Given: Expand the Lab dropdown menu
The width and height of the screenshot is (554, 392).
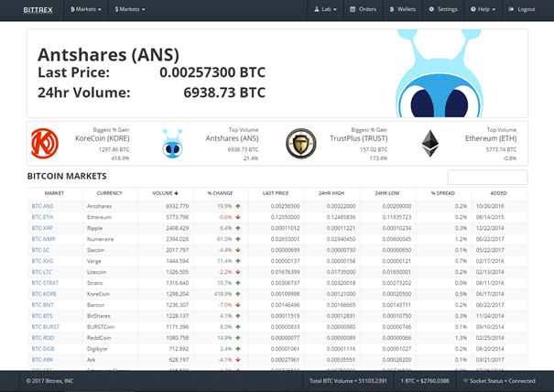Looking at the screenshot, I should tap(325, 9).
